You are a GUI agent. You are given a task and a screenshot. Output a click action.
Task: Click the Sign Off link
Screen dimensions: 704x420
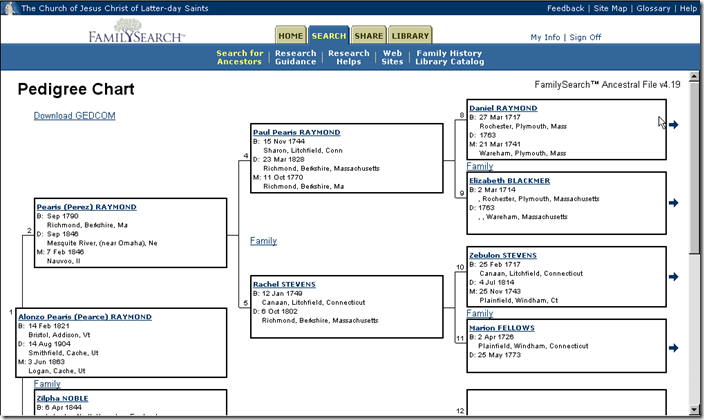point(585,37)
